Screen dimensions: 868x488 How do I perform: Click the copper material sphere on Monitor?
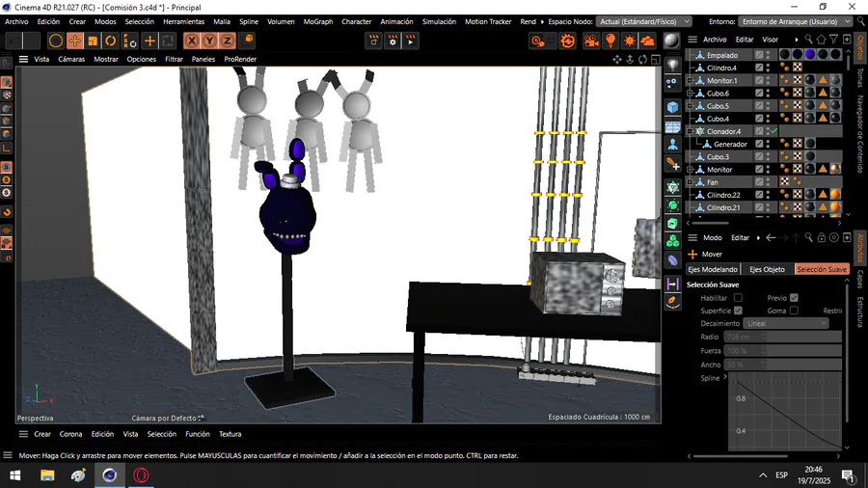pyautogui.click(x=835, y=170)
